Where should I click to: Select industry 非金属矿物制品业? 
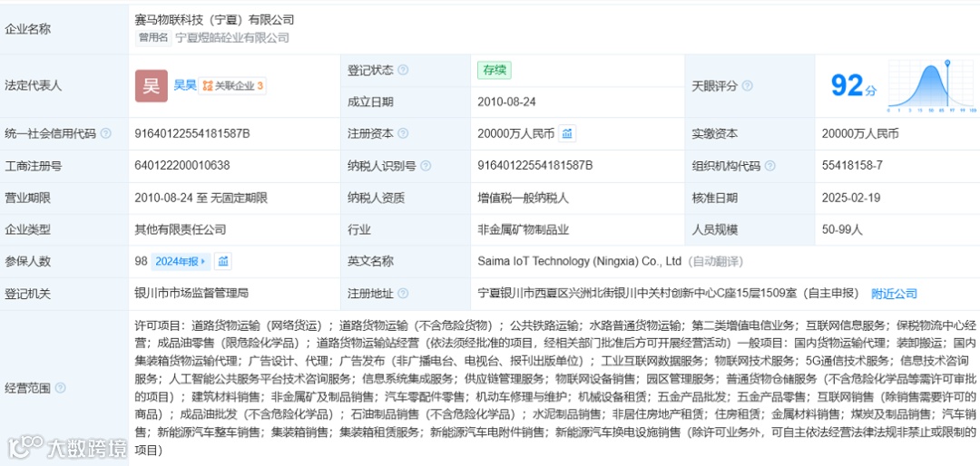pos(524,230)
